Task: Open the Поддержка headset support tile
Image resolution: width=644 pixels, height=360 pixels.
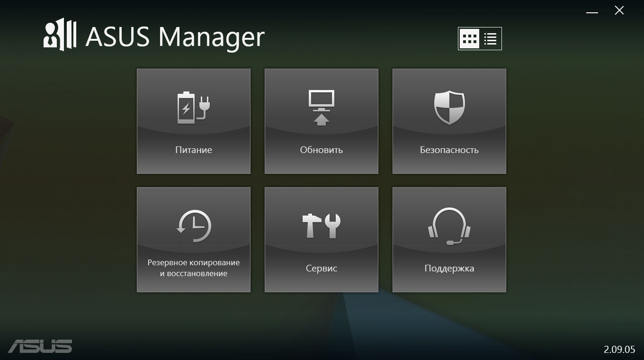Action: 449,240
